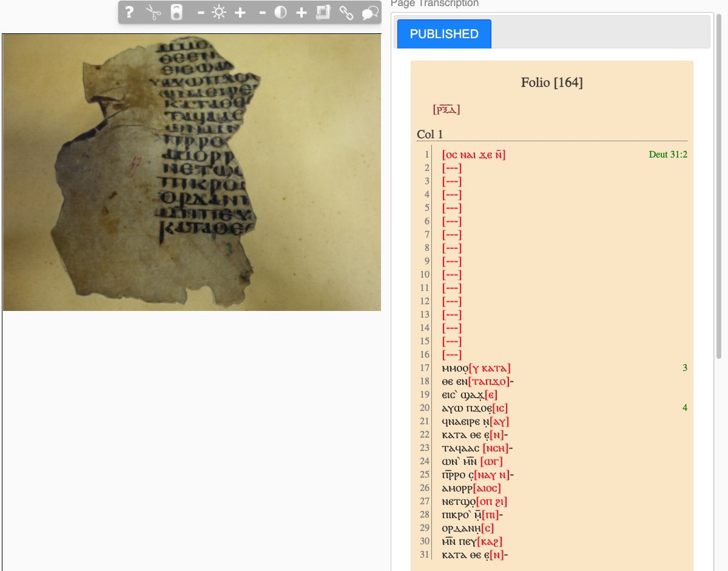Open the ruler measurement tool
The image size is (728, 571).
coord(323,12)
